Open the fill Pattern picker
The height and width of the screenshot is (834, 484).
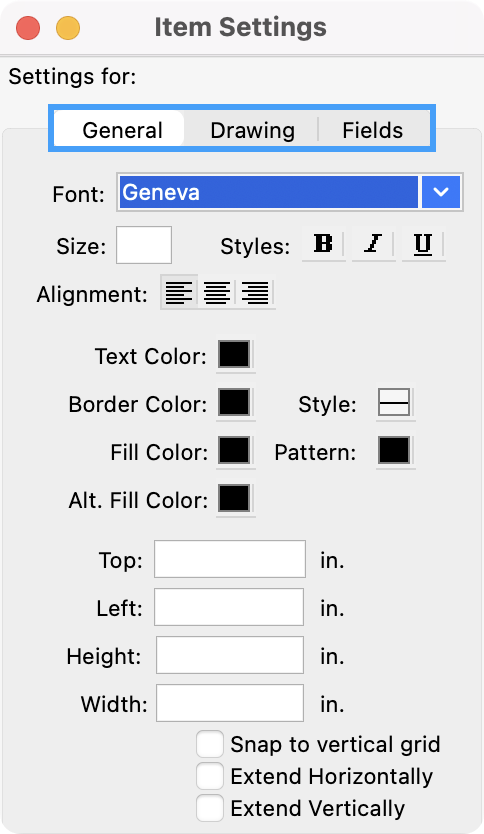point(394,451)
